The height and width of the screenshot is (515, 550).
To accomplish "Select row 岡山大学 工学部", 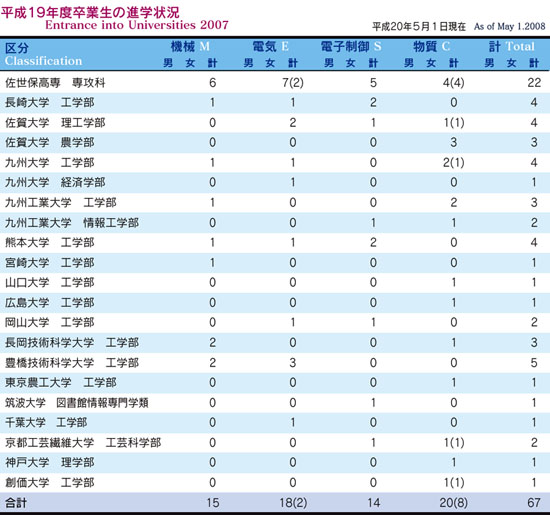I will (275, 323).
